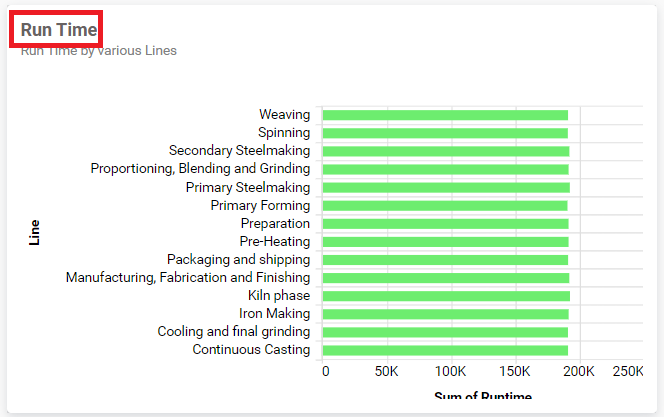This screenshot has height=417, width=664.
Task: Click the Kiln phase bar
Action: tap(445, 296)
